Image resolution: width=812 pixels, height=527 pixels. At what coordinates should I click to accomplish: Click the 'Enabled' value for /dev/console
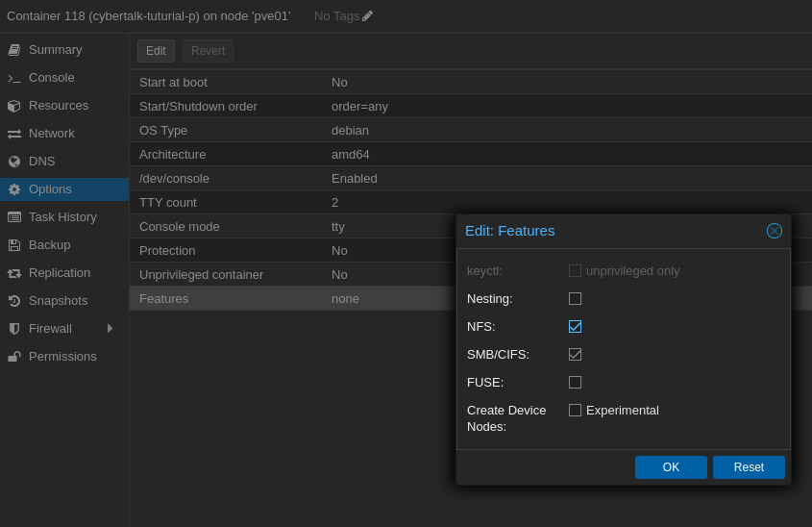pyautogui.click(x=355, y=178)
